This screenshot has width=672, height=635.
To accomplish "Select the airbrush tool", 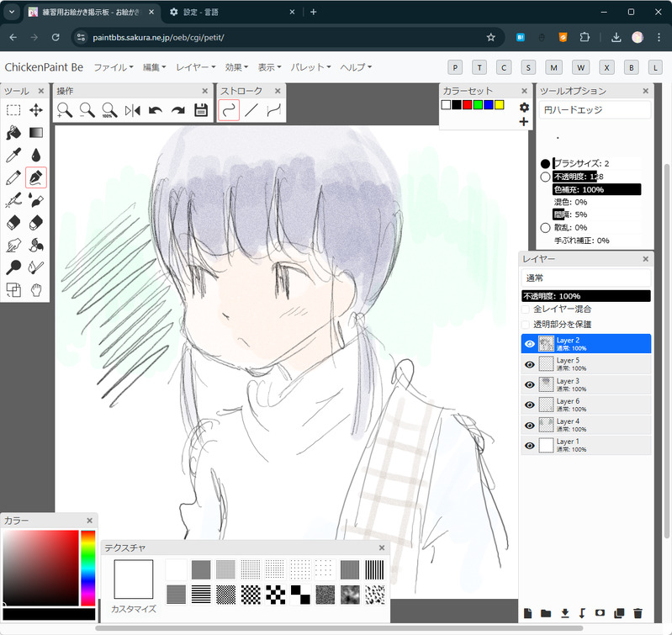I will (x=13, y=200).
